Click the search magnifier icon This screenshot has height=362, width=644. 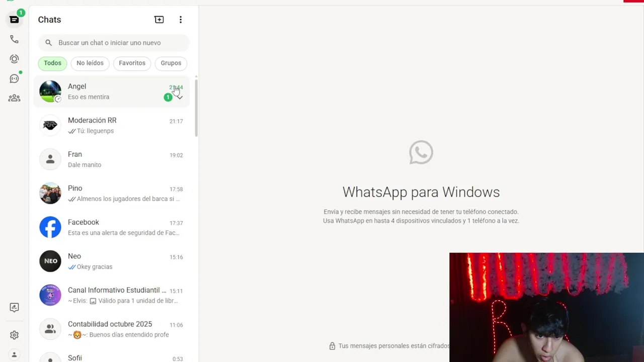(49, 43)
